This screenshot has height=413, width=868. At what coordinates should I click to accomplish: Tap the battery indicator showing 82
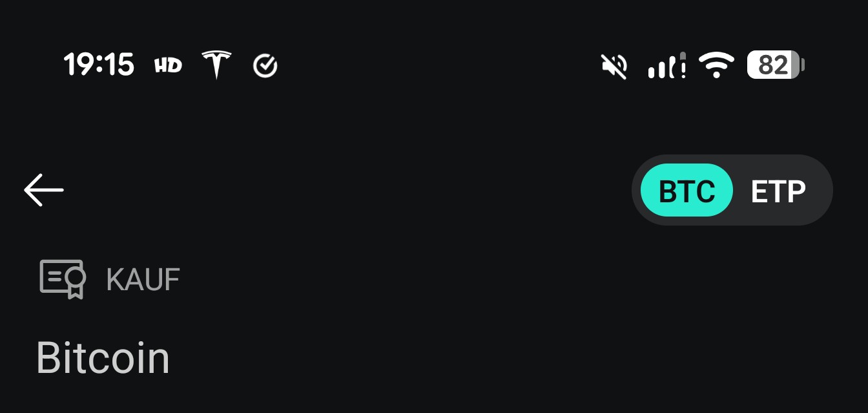click(776, 65)
